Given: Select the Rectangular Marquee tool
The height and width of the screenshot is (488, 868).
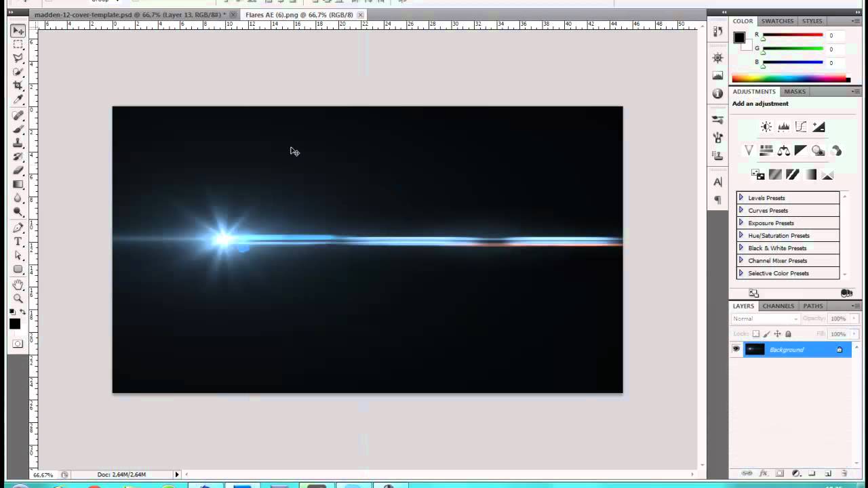Looking at the screenshot, I should [x=18, y=45].
